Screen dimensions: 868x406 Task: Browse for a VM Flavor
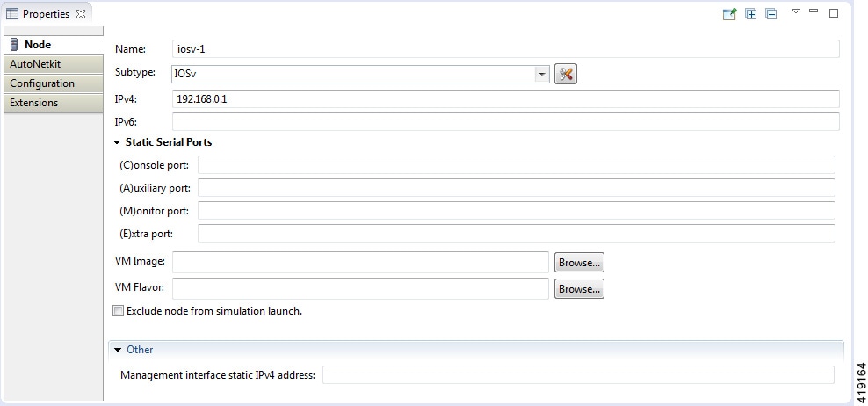coord(579,288)
